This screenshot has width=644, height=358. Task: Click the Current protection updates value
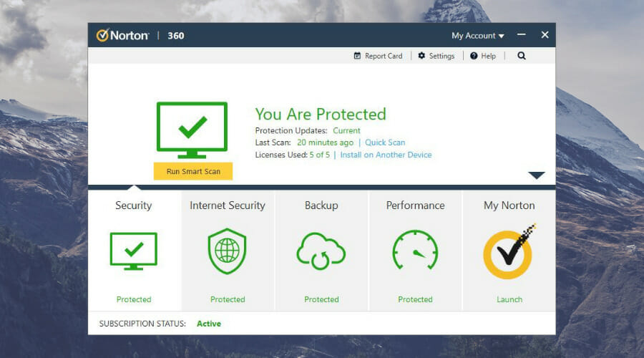tap(346, 130)
